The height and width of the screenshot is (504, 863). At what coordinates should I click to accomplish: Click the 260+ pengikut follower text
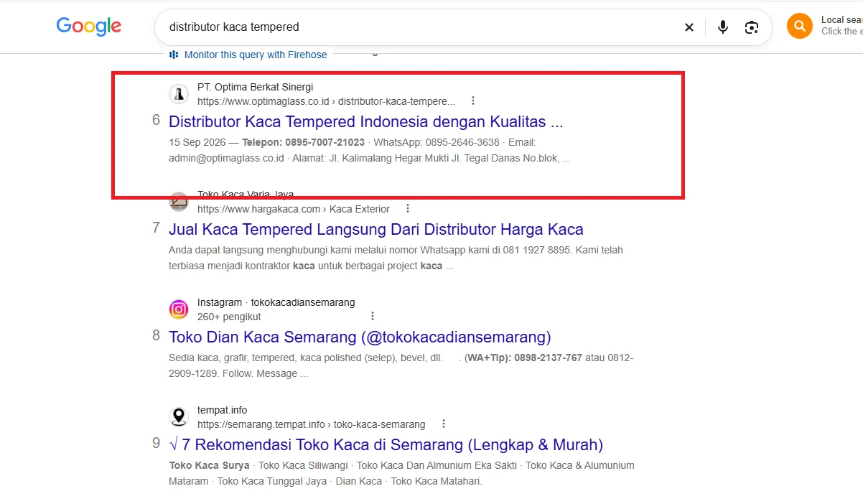[x=229, y=317]
